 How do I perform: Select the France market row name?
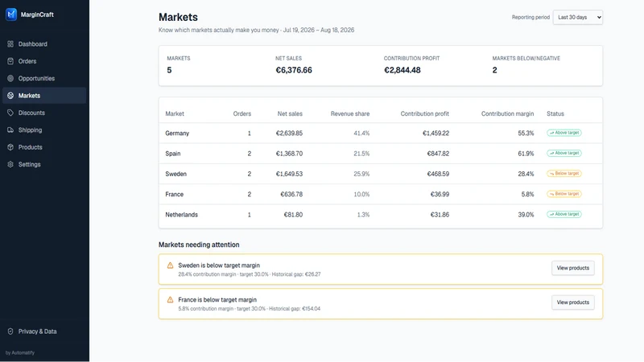click(174, 194)
